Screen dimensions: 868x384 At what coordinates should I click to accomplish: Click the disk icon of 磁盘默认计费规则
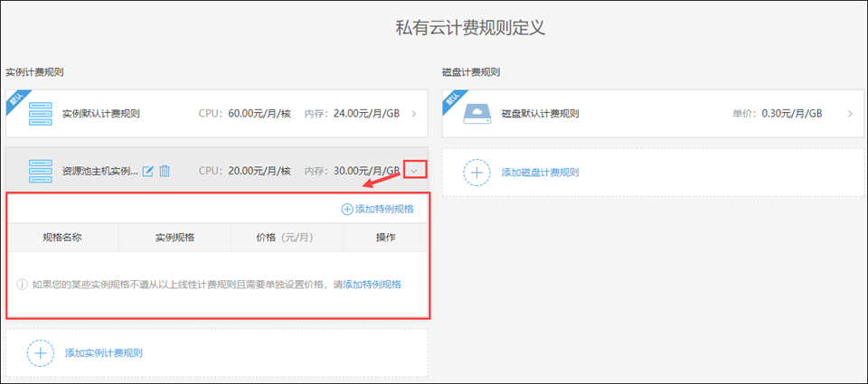(x=476, y=114)
